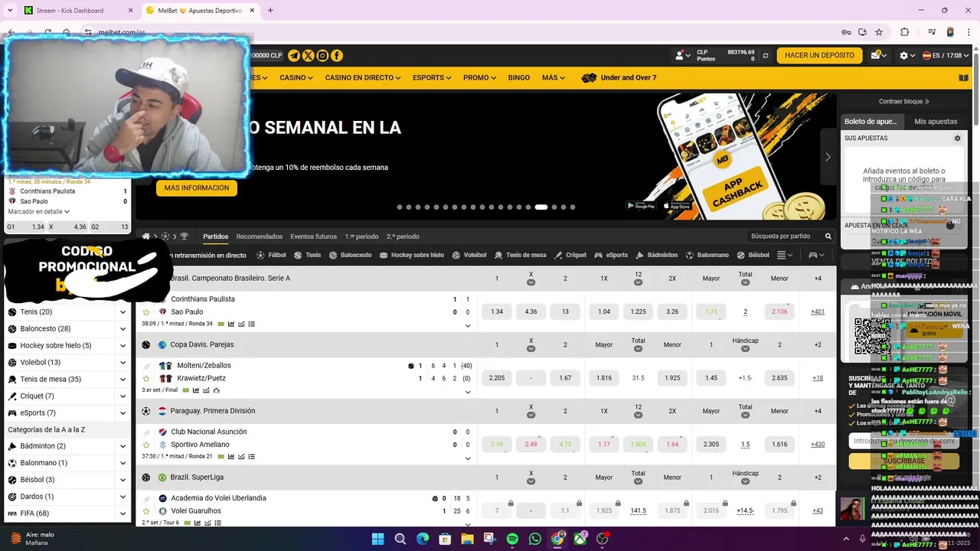Filter live events by Críquet
The image size is (980, 551).
tap(570, 255)
